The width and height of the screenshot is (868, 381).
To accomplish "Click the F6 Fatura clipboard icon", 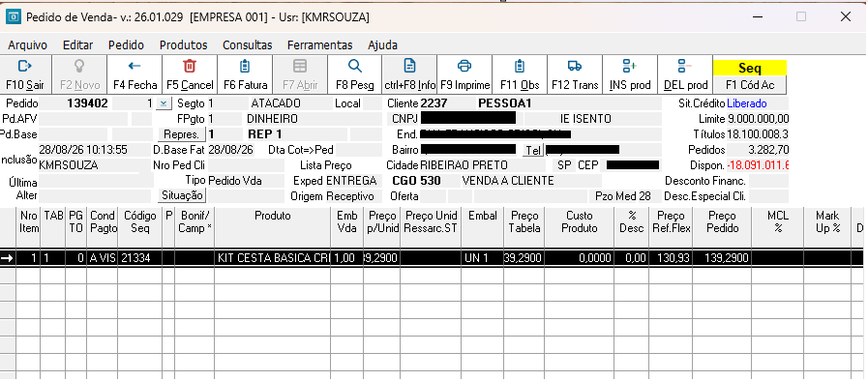I will click(x=245, y=67).
